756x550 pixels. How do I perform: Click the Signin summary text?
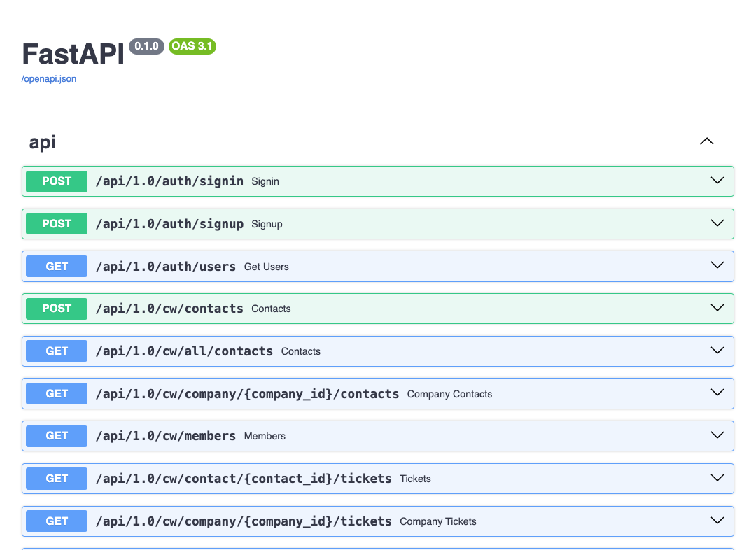tap(265, 182)
